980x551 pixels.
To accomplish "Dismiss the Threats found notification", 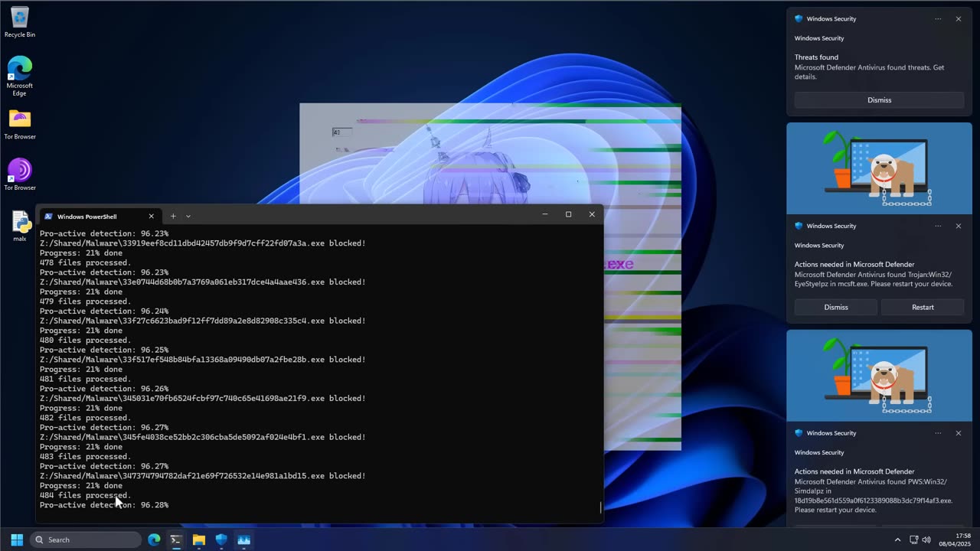I will [x=879, y=100].
